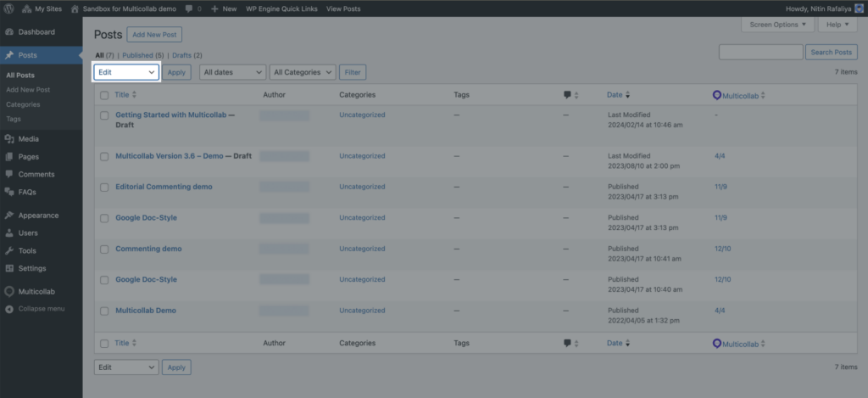Toggle select-all checkbox in table header
This screenshot has height=398, width=868.
[x=104, y=95]
